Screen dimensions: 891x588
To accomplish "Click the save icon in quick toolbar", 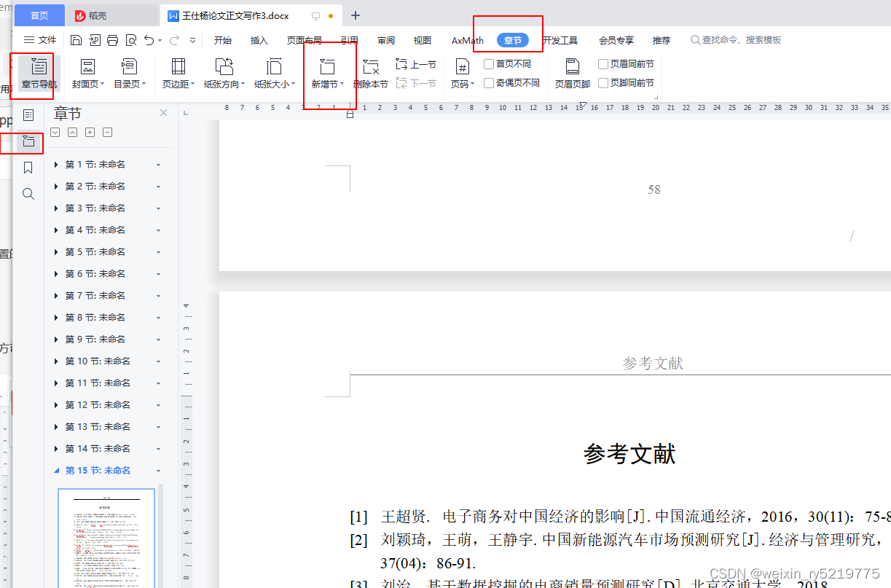I will pyautogui.click(x=76, y=40).
